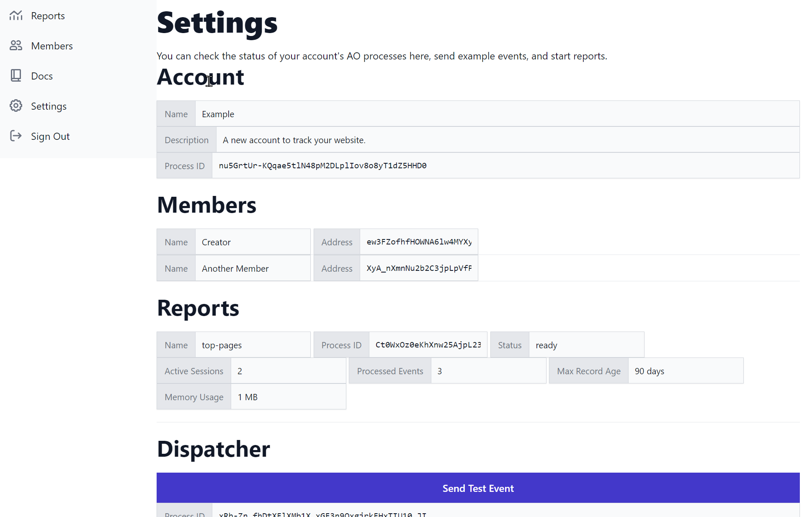Click the Docs book icon
Viewport: 812px width, 517px height.
(16, 76)
